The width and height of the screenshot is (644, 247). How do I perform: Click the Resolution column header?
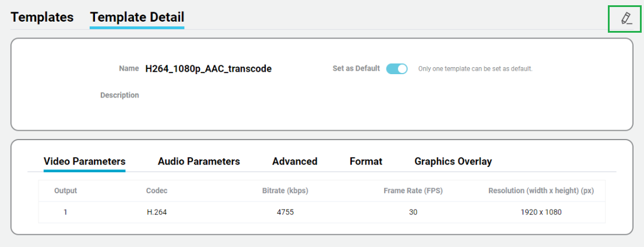coord(541,190)
